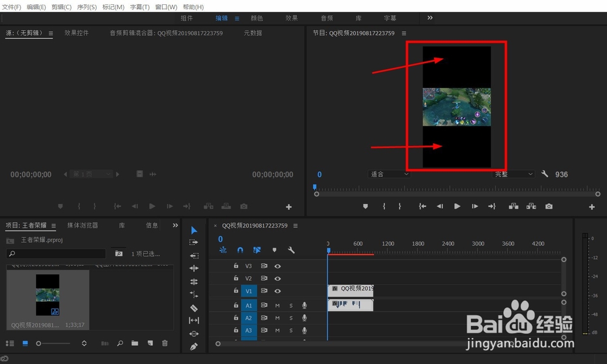Image resolution: width=607 pixels, height=364 pixels.
Task: Expand Project panel tabs overflow chevron
Action: (175, 225)
